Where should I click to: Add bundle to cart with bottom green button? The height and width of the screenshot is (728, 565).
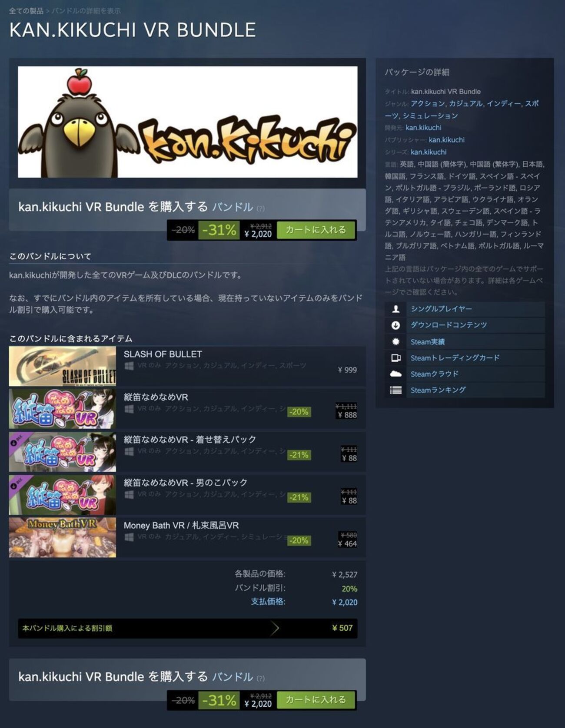tap(316, 700)
